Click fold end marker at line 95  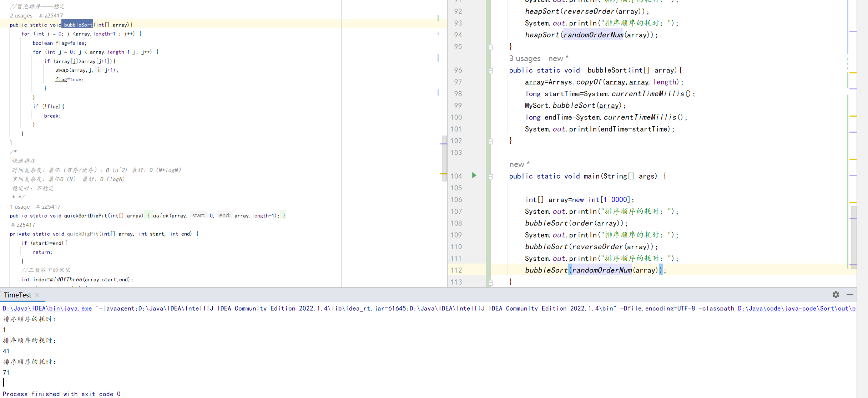pos(490,47)
